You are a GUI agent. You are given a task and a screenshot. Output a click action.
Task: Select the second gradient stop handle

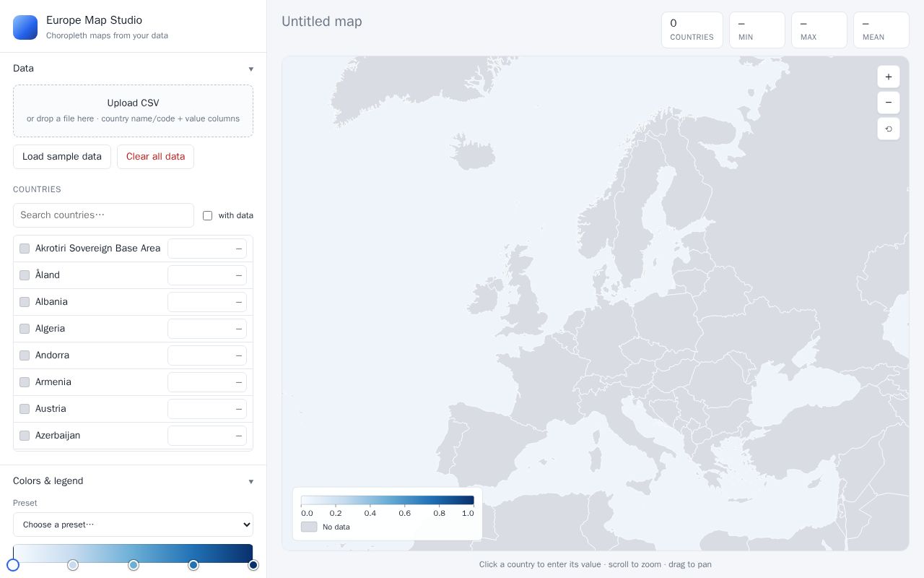73,565
